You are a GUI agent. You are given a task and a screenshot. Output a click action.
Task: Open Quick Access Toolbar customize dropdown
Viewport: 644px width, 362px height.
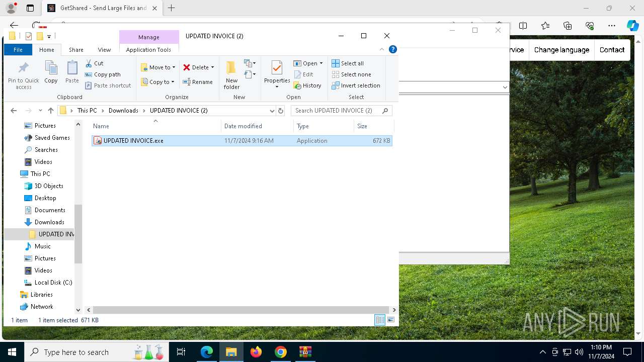coord(49,36)
